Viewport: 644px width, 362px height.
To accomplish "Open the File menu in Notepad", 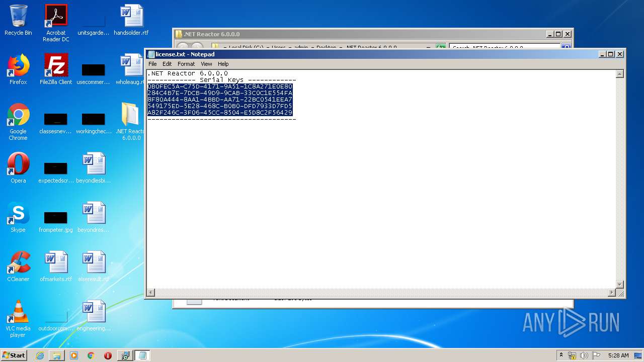I will (x=152, y=64).
